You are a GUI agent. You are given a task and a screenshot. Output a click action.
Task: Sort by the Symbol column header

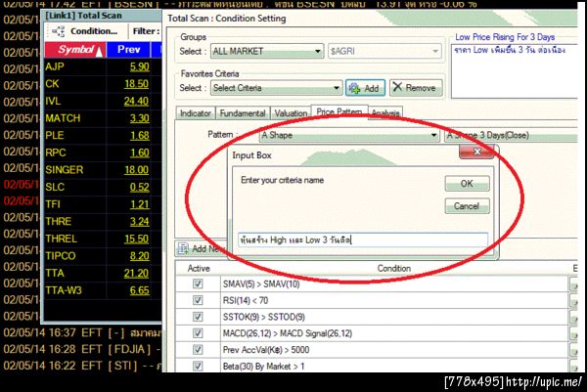tap(75, 50)
